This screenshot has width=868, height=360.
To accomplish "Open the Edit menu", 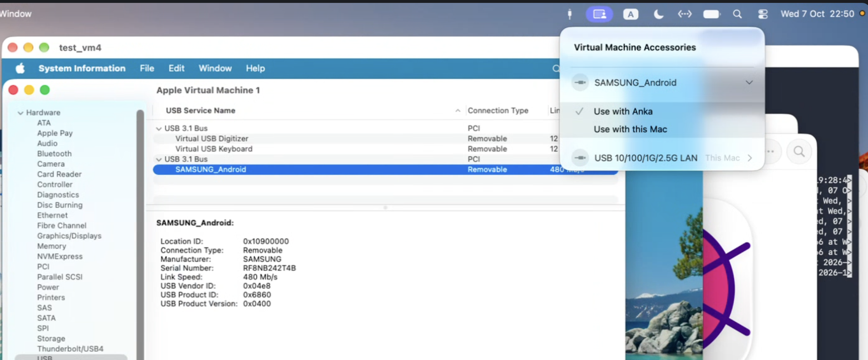I will pyautogui.click(x=176, y=68).
